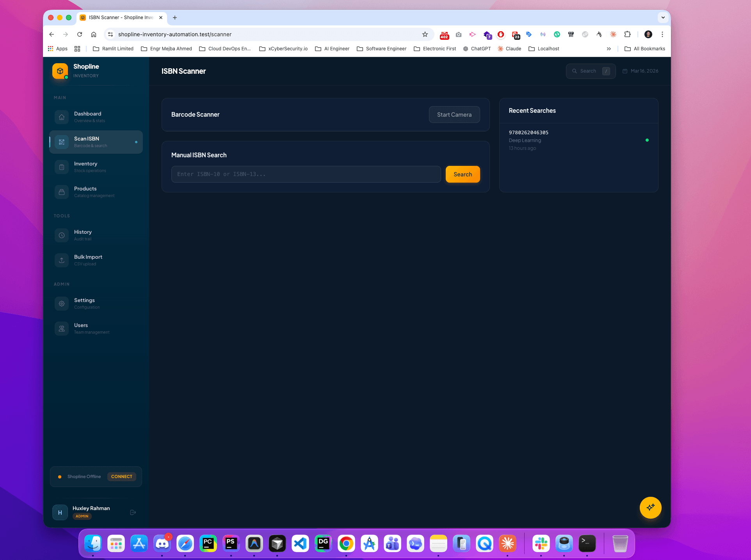Screen dimensions: 751x560
Task: Open the hidden bookmarks overflow chevron
Action: tap(609, 48)
